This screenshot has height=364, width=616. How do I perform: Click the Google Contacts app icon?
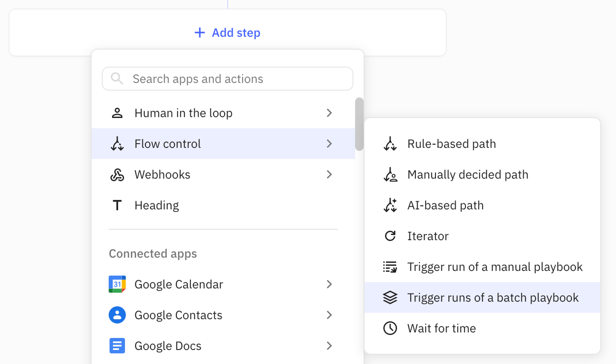pos(117,315)
